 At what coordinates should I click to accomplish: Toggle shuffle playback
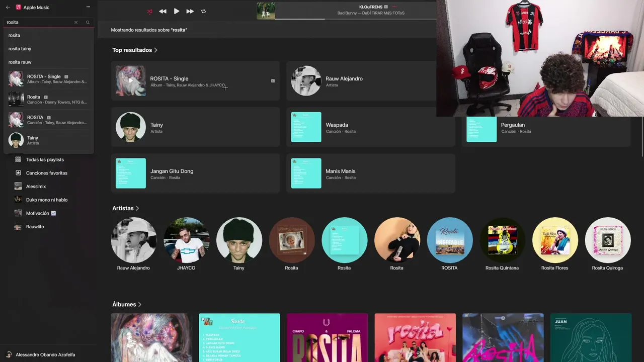click(149, 11)
